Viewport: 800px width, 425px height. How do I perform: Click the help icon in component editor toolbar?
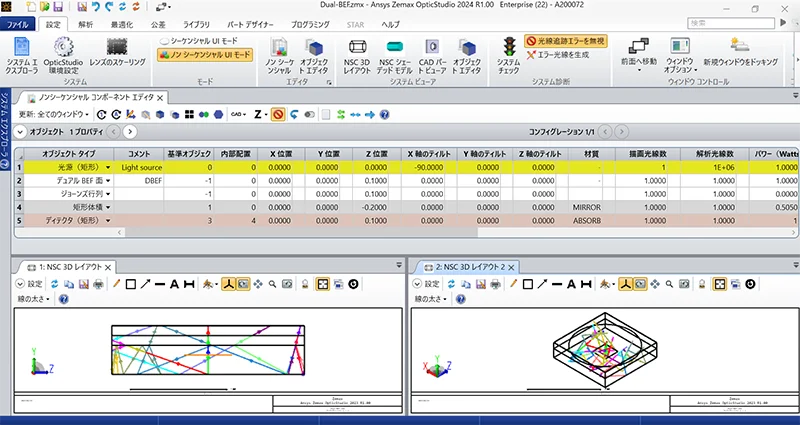pyautogui.click(x=385, y=115)
